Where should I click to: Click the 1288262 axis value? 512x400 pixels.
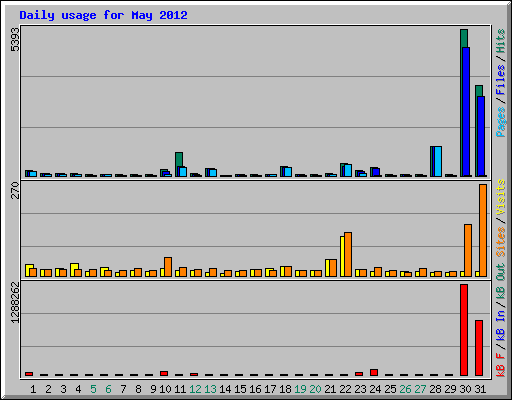pos(15,302)
